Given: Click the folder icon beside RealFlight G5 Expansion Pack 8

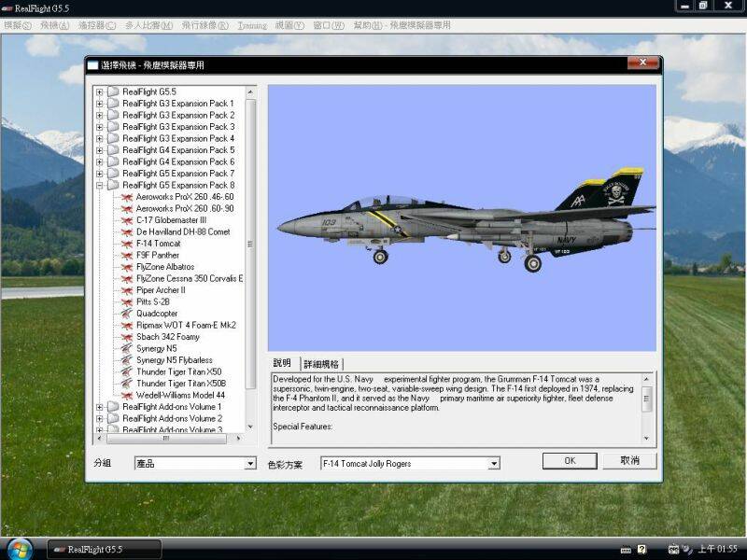Looking at the screenshot, I should point(113,185).
